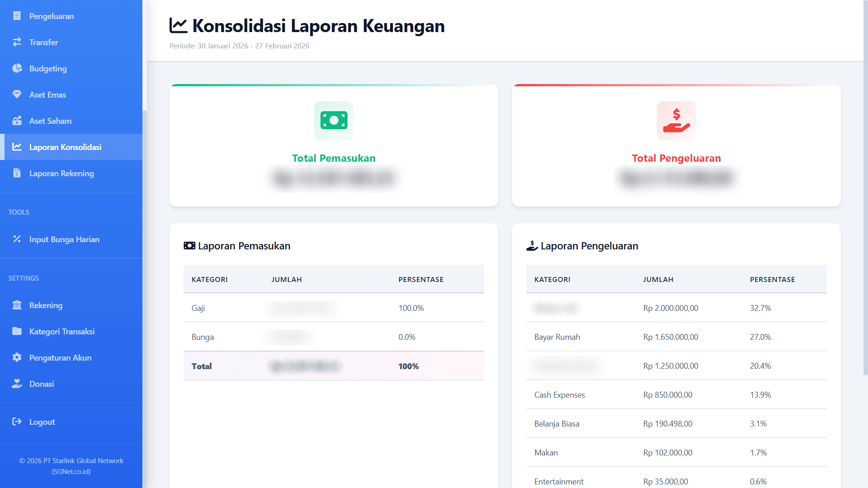Image resolution: width=868 pixels, height=488 pixels.
Task: Select the Bayar Rumah expense row
Action: coord(676,337)
